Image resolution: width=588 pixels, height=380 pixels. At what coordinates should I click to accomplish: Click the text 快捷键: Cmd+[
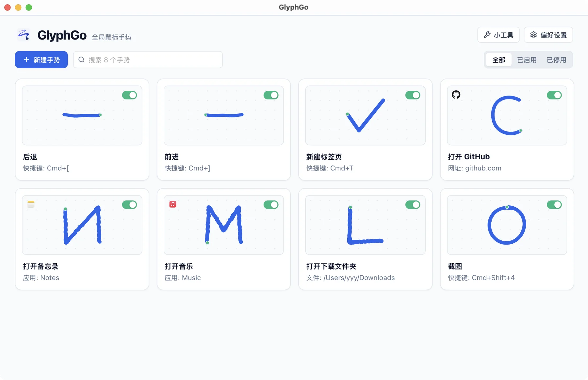tap(46, 168)
